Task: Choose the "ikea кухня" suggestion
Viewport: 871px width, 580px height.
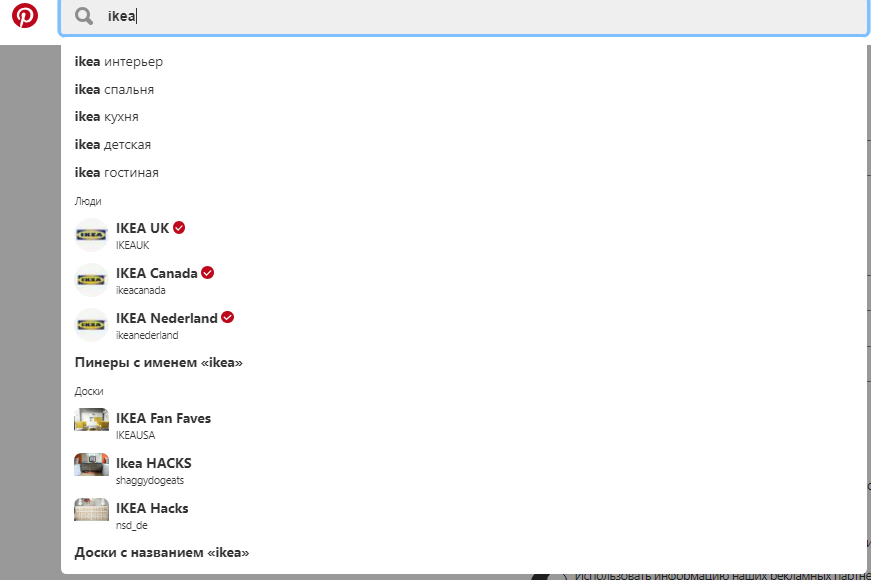Action: pyautogui.click(x=109, y=117)
